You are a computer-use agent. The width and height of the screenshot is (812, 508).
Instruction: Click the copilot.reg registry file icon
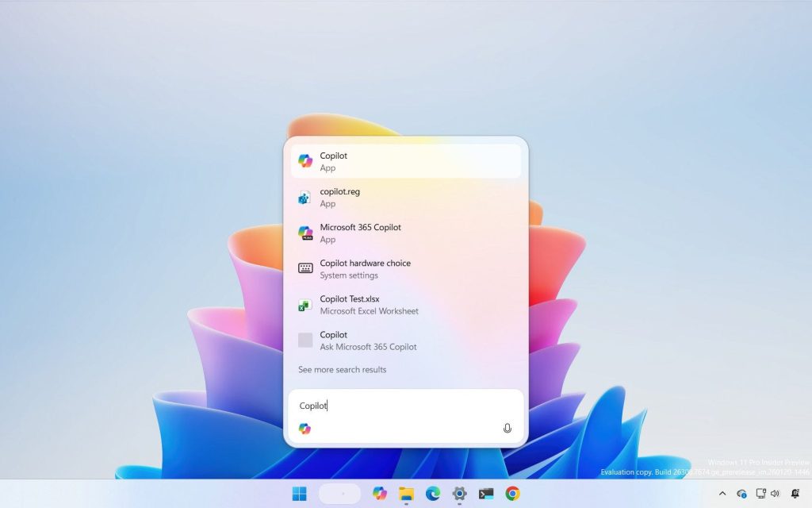click(304, 198)
